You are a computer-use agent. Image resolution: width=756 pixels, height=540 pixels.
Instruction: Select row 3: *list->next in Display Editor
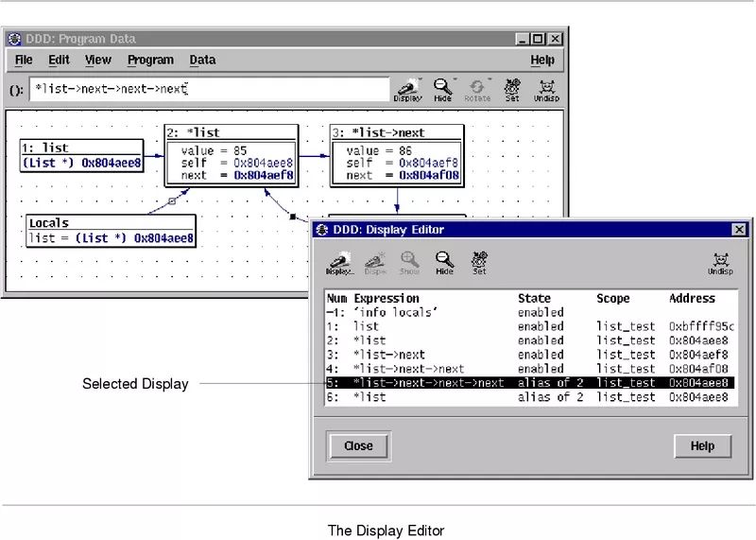[530, 355]
